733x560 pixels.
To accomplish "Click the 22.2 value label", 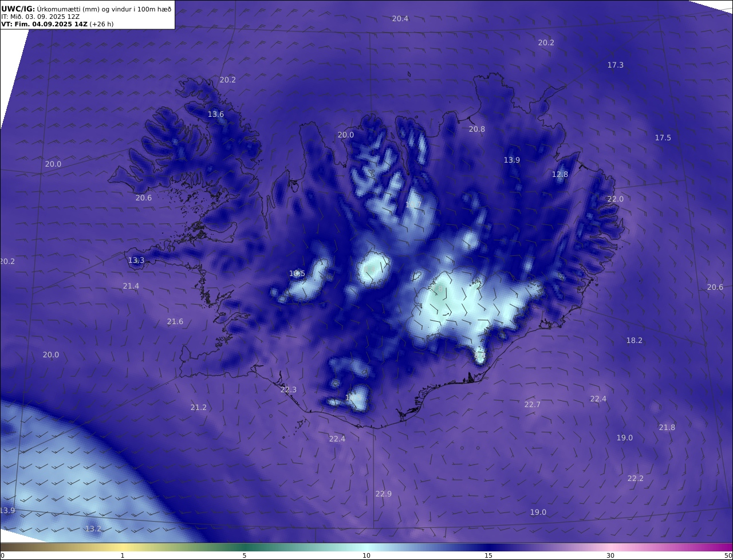I will (x=636, y=479).
